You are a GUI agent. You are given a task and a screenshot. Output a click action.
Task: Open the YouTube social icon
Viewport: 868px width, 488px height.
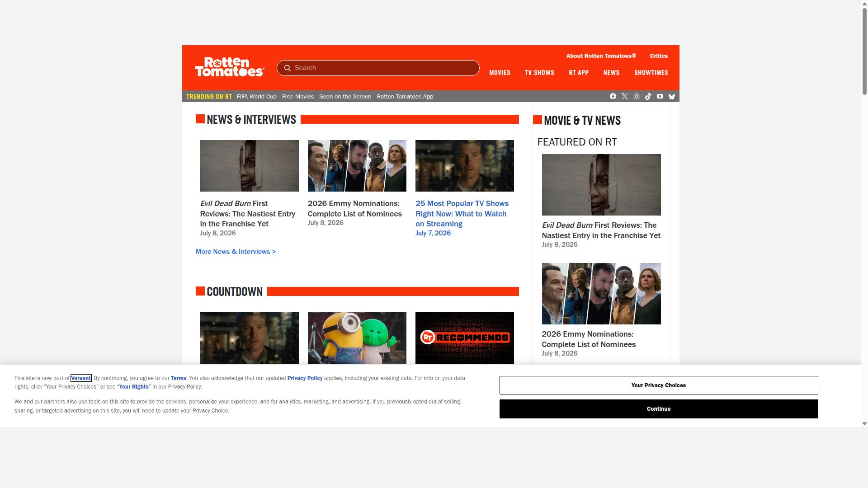660,96
